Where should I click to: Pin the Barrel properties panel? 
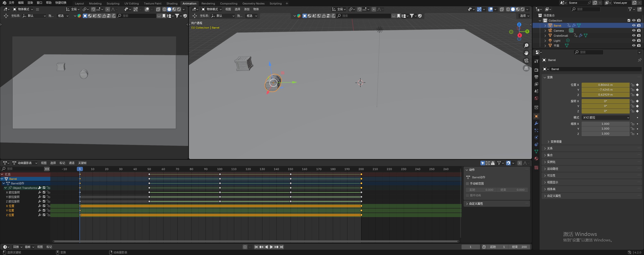[639, 60]
